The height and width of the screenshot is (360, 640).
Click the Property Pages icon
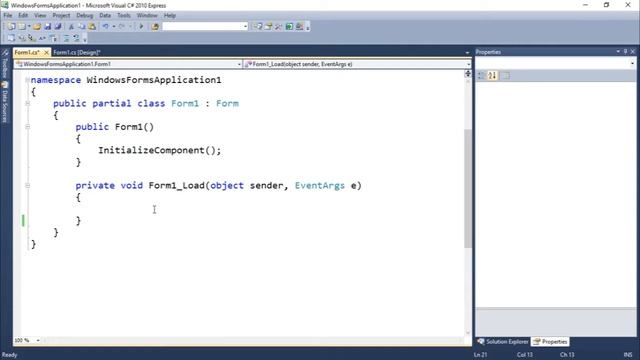(x=505, y=76)
